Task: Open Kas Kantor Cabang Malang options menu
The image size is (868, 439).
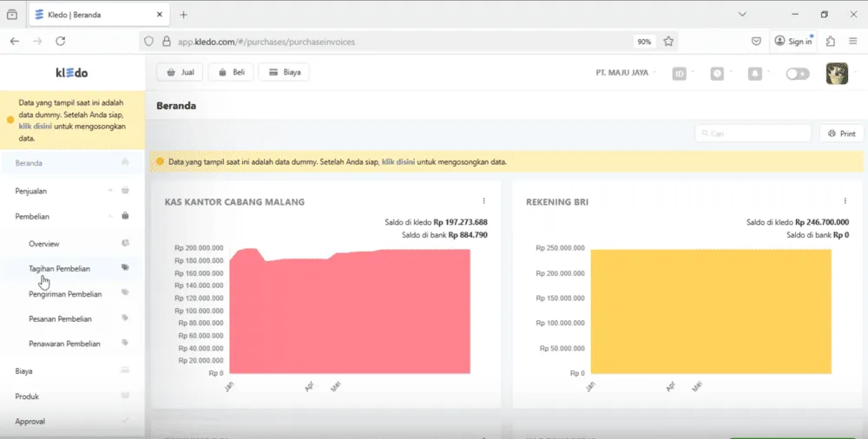Action: click(x=483, y=201)
